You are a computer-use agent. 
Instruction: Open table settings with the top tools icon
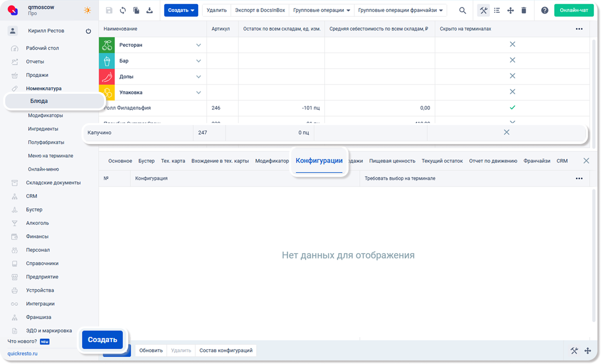[x=483, y=10]
